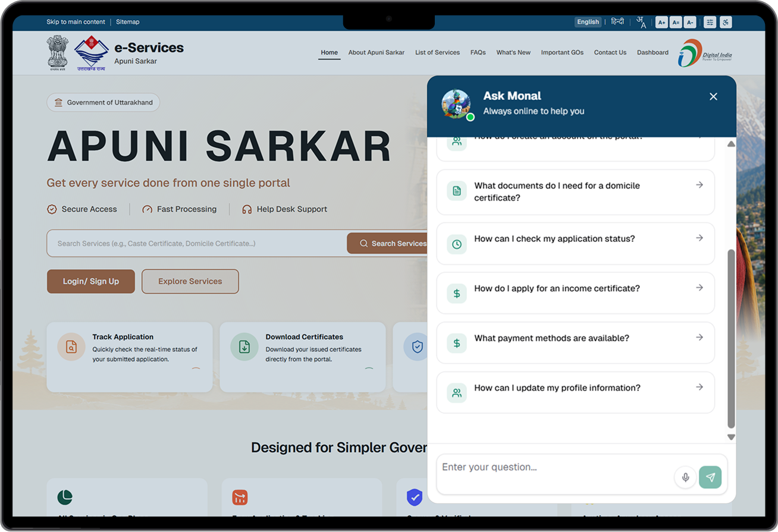Reset font size with the A= button

(676, 23)
